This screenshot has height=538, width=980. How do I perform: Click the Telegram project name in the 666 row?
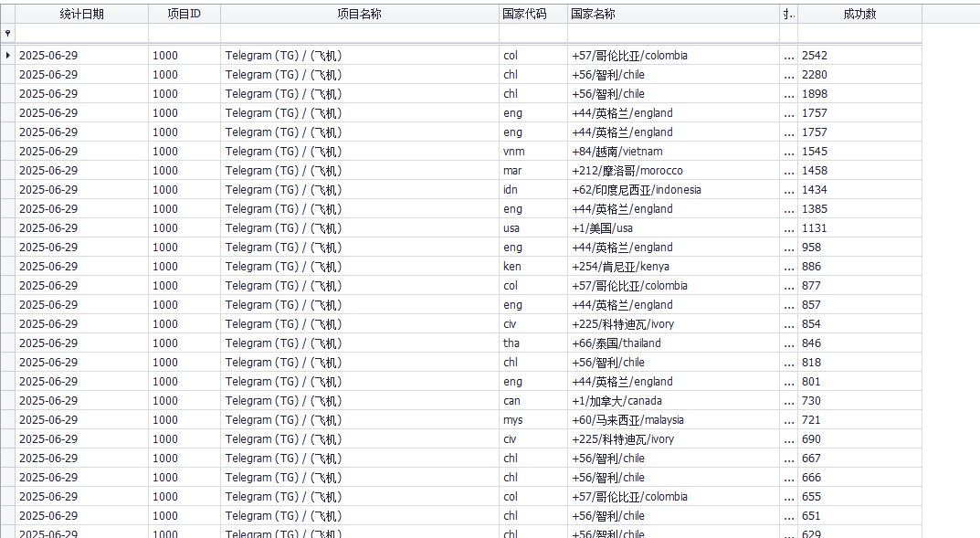click(359, 478)
